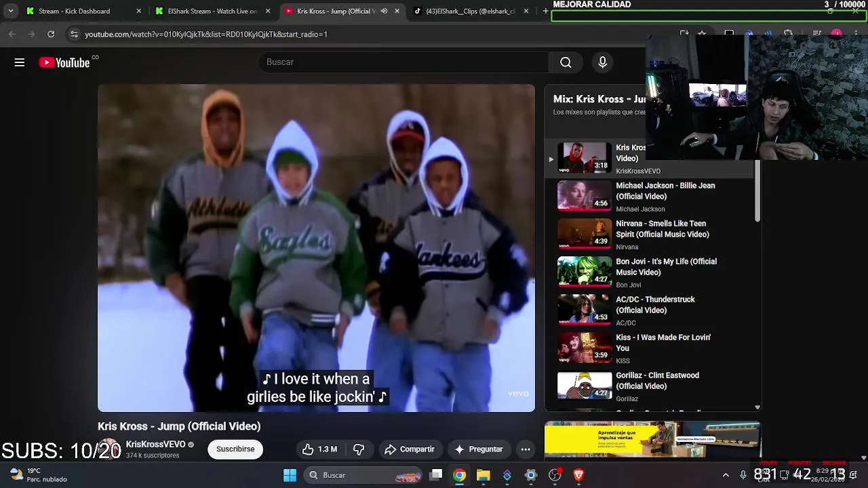Image resolution: width=868 pixels, height=488 pixels.
Task: Open the three-dot more actions menu
Action: pyautogui.click(x=526, y=449)
